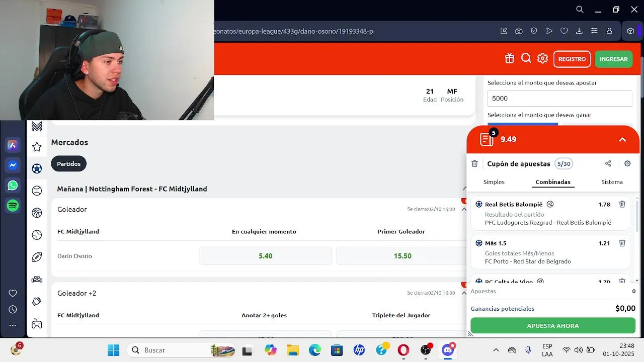Open Aria AI icon in Opera sidebar

click(x=13, y=145)
